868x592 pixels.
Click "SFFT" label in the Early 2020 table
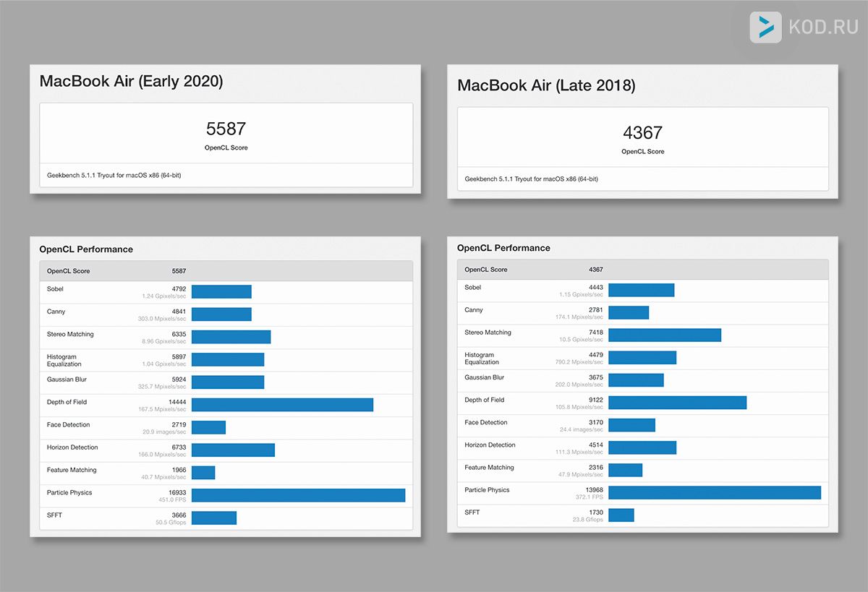coord(55,515)
